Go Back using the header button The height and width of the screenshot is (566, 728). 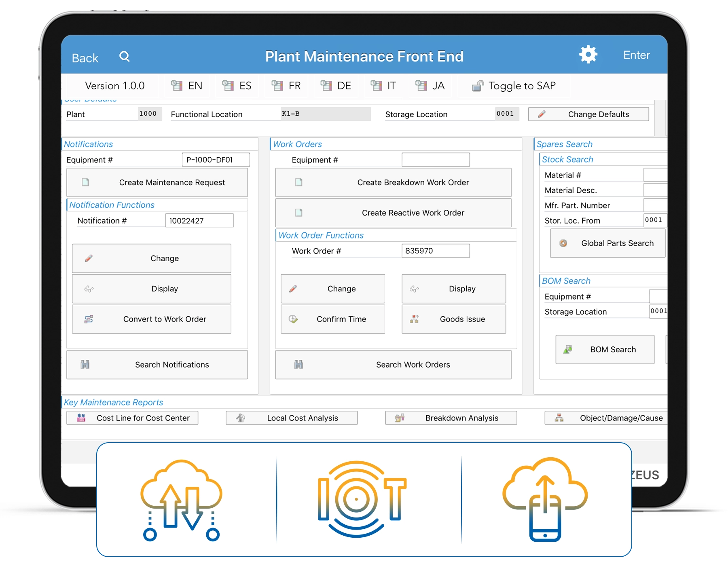tap(85, 58)
